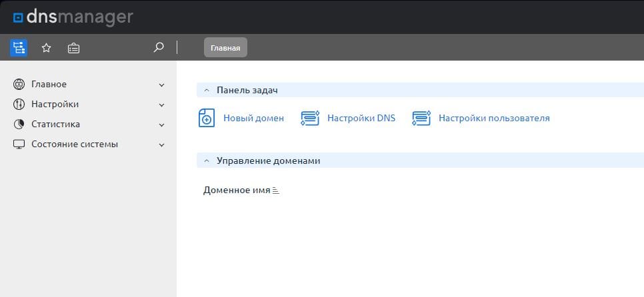Click the search magnifier icon
The height and width of the screenshot is (297, 644).
tap(159, 47)
